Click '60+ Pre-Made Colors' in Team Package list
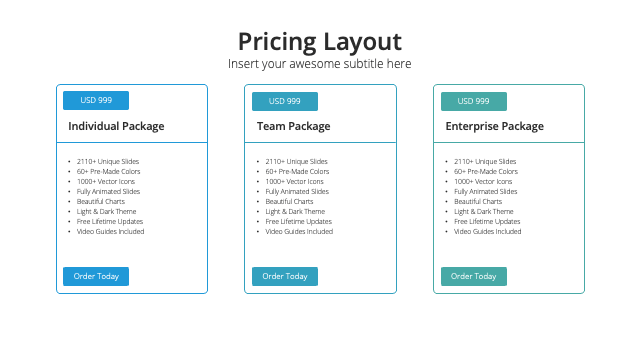Screen dimensions: 640x360 (x=297, y=171)
